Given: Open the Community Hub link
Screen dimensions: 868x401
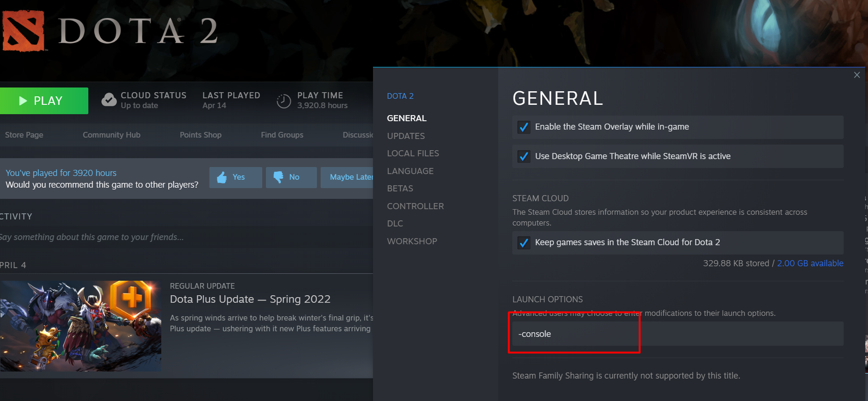Looking at the screenshot, I should coord(112,135).
